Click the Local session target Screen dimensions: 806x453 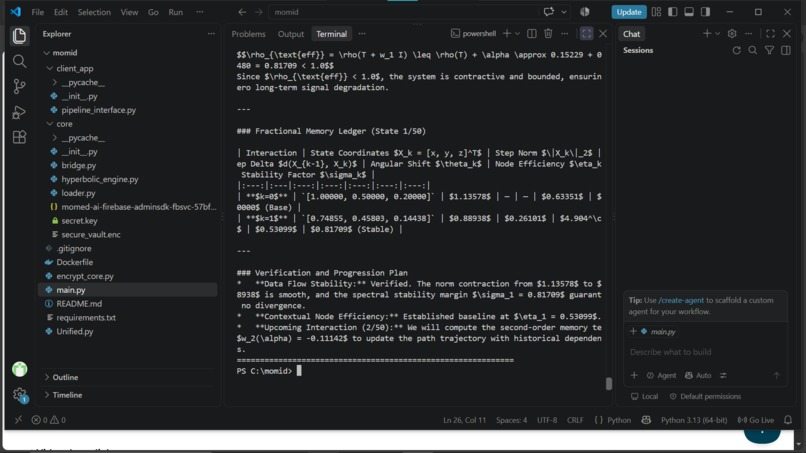(x=645, y=396)
